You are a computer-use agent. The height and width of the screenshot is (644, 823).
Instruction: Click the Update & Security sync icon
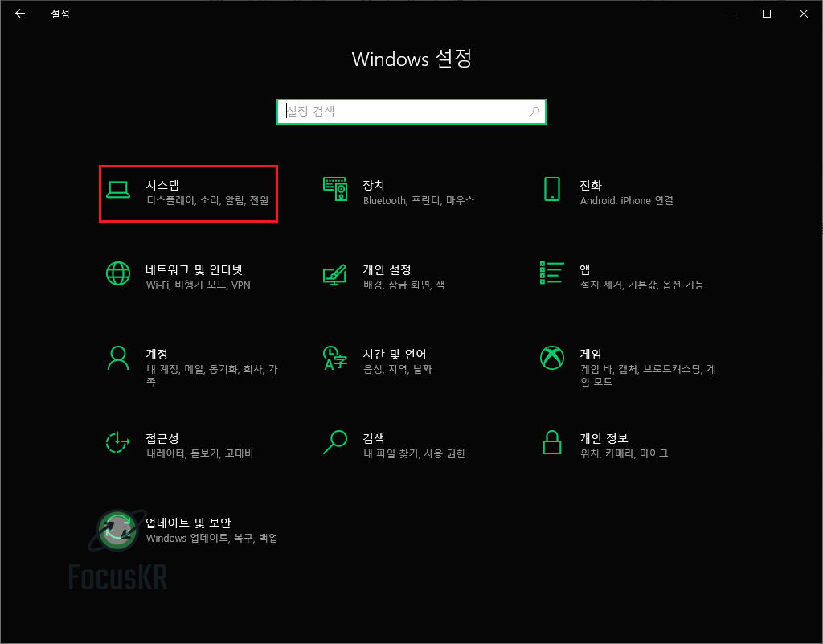pos(118,527)
